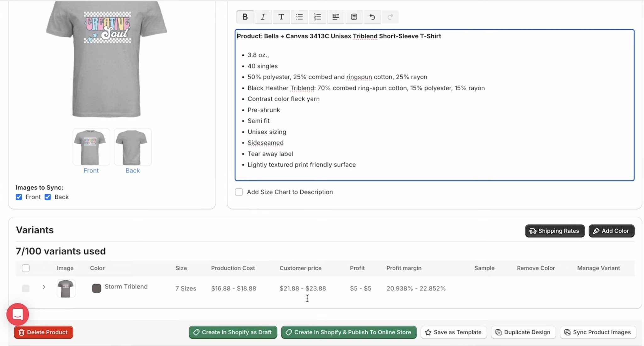Insert a bulleted list
The height and width of the screenshot is (346, 644).
tap(299, 17)
